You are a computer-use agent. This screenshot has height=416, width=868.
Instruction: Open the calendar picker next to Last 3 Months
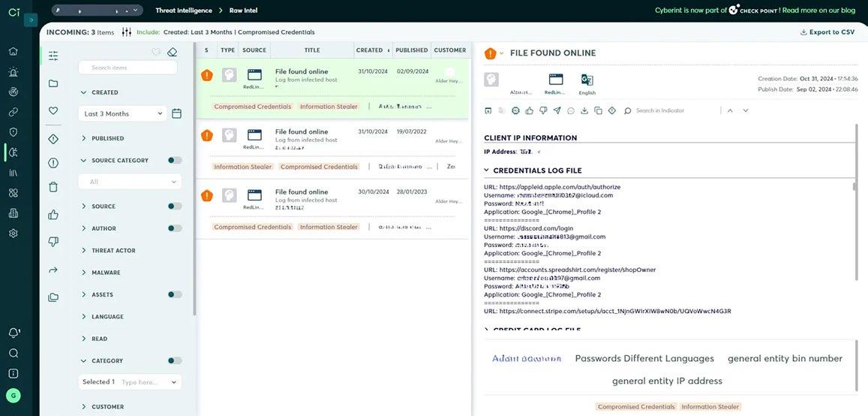[176, 113]
